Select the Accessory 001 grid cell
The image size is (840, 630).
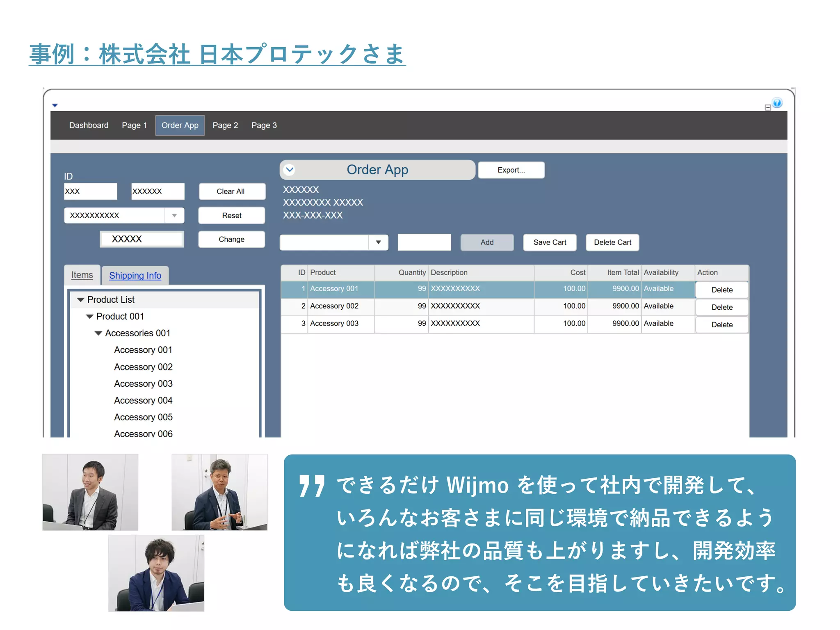[341, 289]
